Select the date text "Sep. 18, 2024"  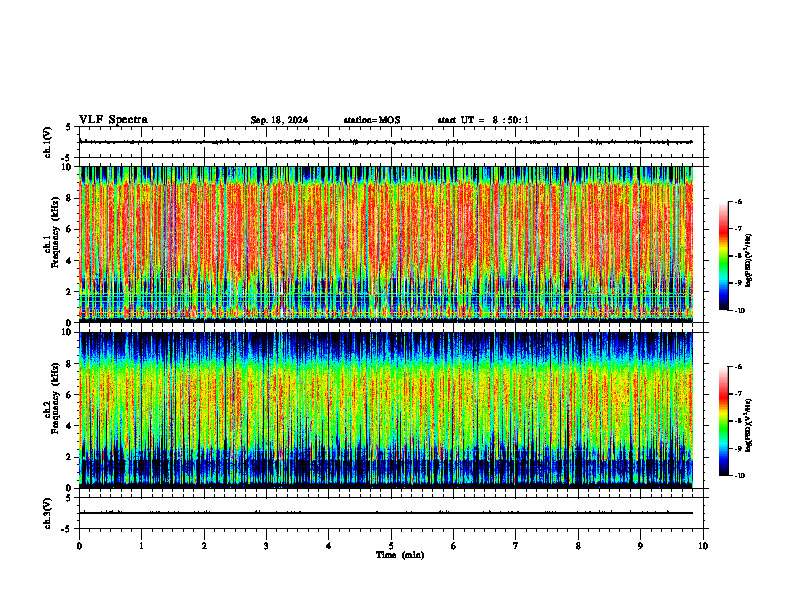[279, 120]
